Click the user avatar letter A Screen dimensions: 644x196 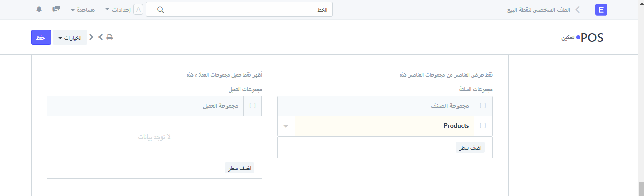tap(138, 10)
